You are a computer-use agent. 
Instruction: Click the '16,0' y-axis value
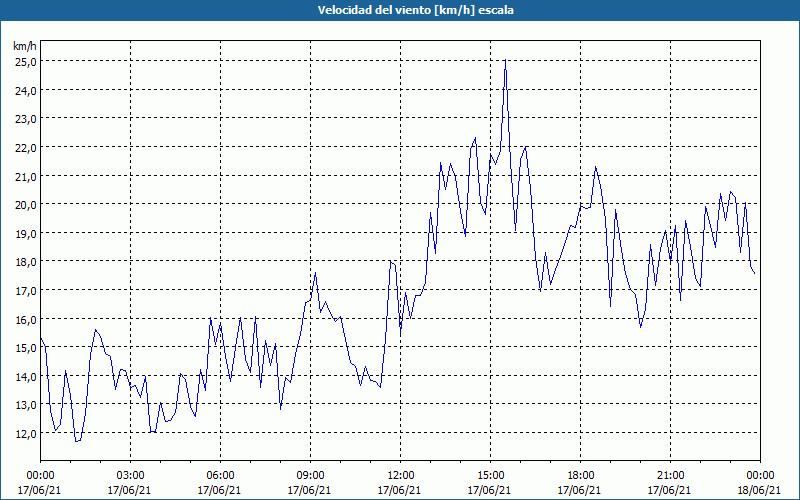26,319
